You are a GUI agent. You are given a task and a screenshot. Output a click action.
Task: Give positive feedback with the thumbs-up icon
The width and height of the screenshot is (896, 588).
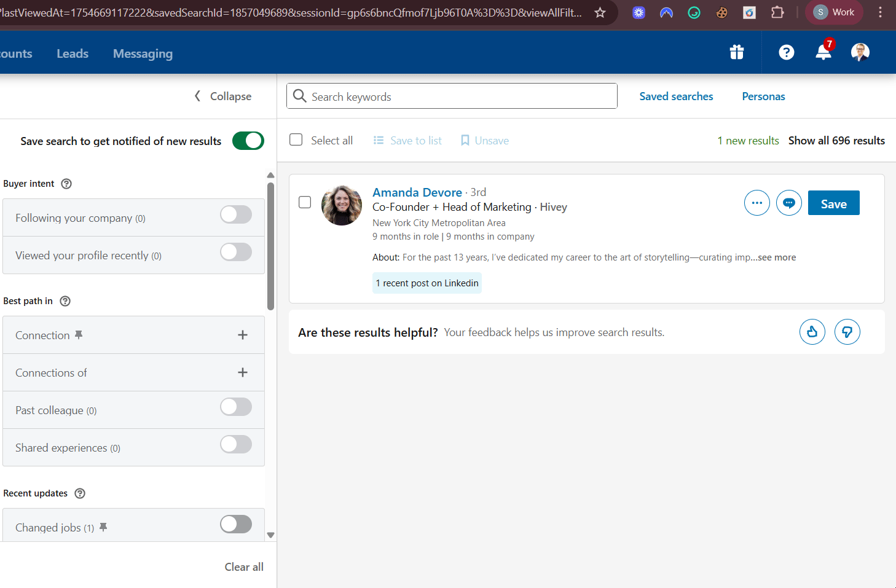click(812, 332)
